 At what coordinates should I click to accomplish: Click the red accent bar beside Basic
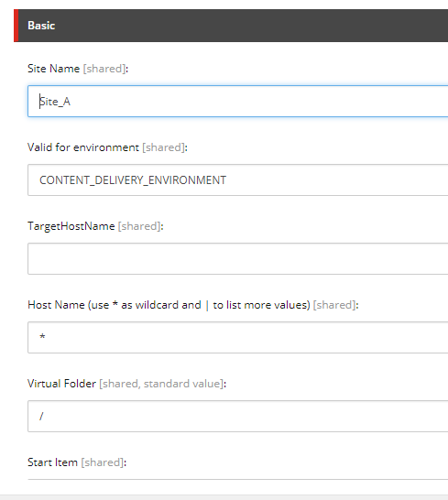[x=16, y=26]
